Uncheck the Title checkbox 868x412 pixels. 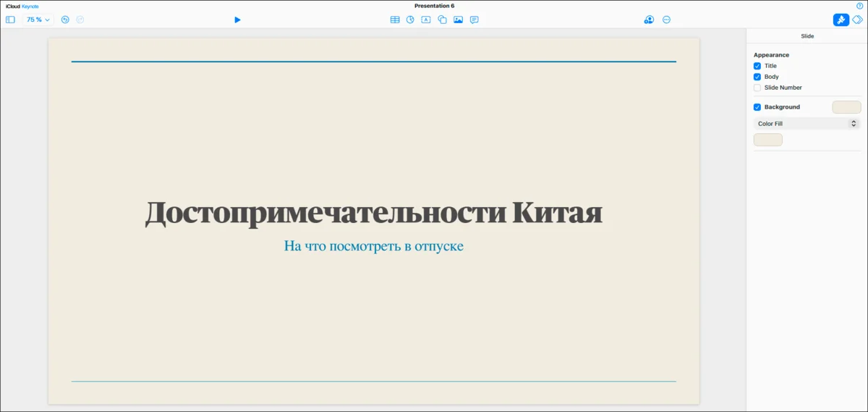[757, 66]
